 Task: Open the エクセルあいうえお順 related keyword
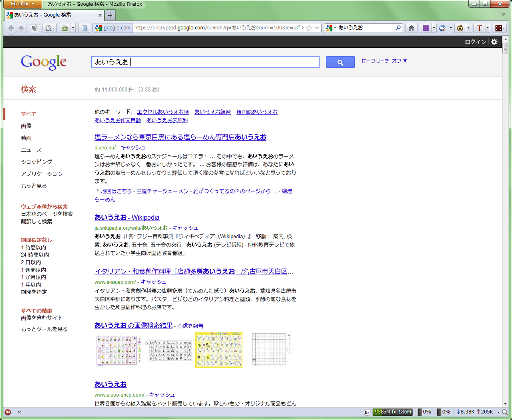162,112
